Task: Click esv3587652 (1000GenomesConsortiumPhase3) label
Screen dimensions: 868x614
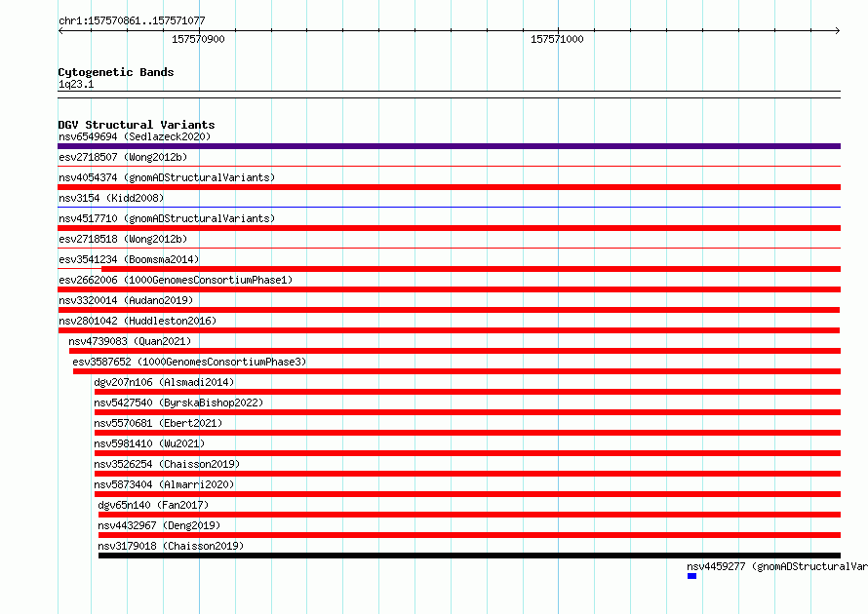Action: [x=189, y=362]
